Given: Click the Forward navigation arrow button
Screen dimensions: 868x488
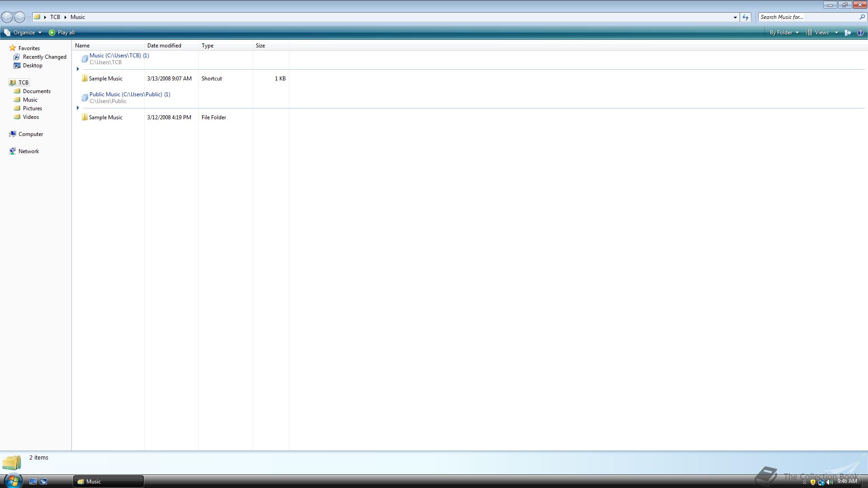Looking at the screenshot, I should (x=19, y=17).
